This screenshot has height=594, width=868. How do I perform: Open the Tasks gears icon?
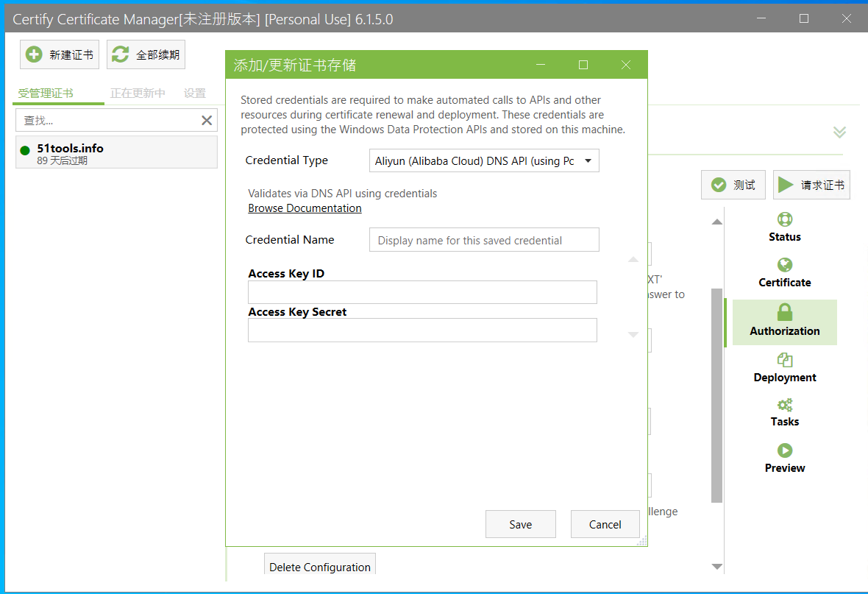pyautogui.click(x=785, y=405)
